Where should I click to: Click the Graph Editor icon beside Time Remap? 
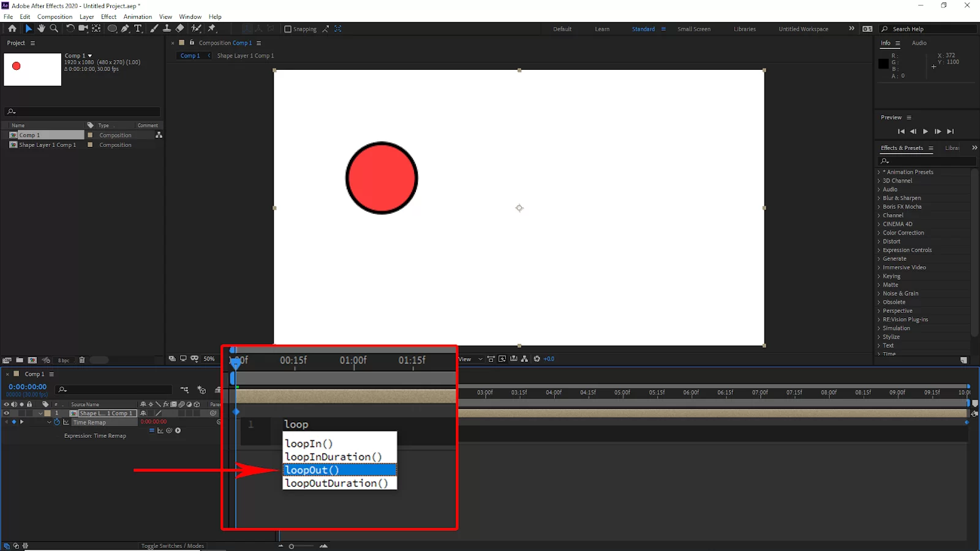coord(66,422)
